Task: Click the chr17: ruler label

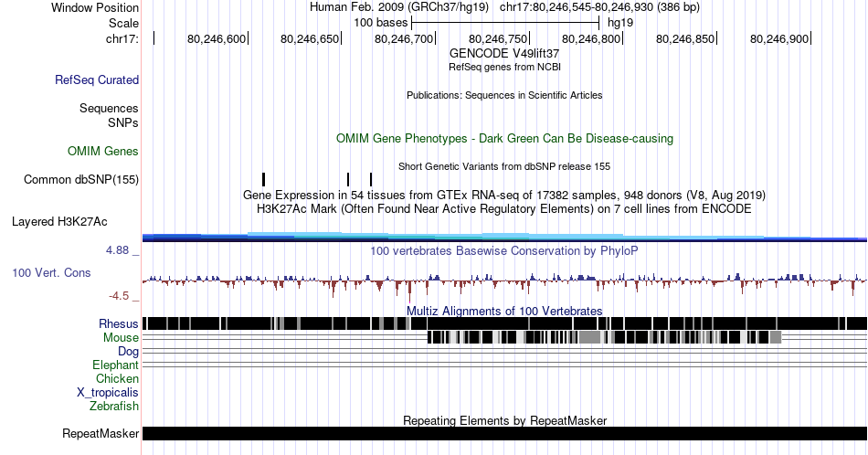Action: [x=122, y=38]
